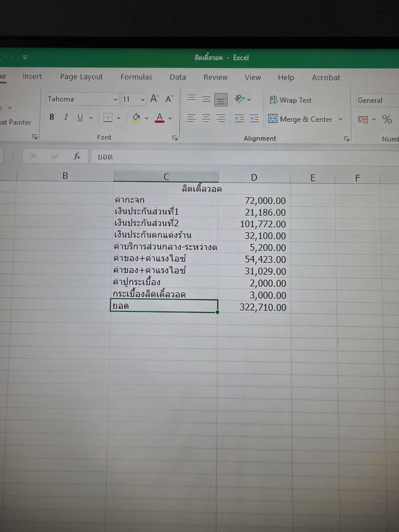Apply the red Font Color swatch
This screenshot has width=399, height=532.
160,118
